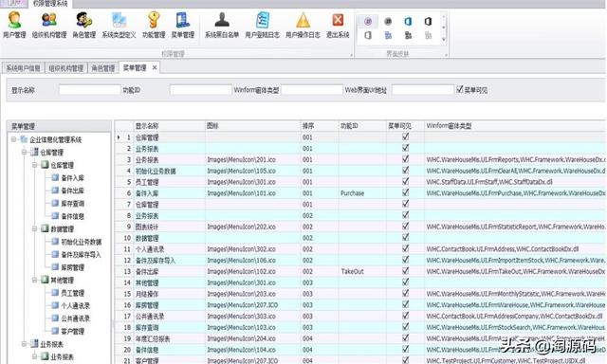
Task: Open 界面皮肤 group dialog launcher
Action: point(446,55)
